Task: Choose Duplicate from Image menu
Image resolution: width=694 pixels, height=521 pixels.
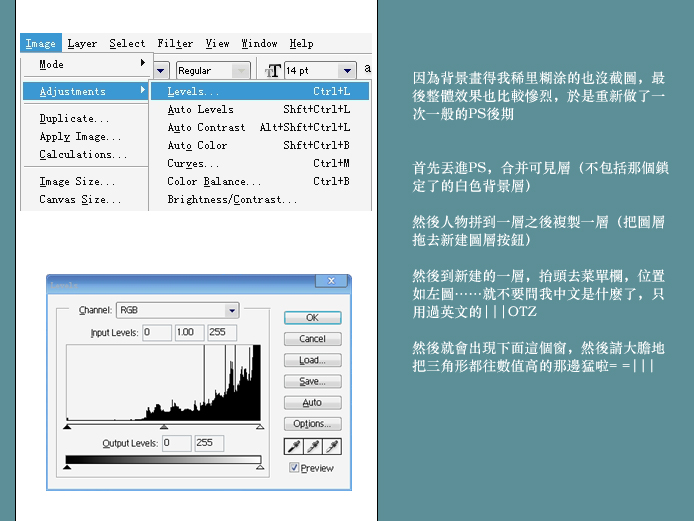Action: (74, 119)
